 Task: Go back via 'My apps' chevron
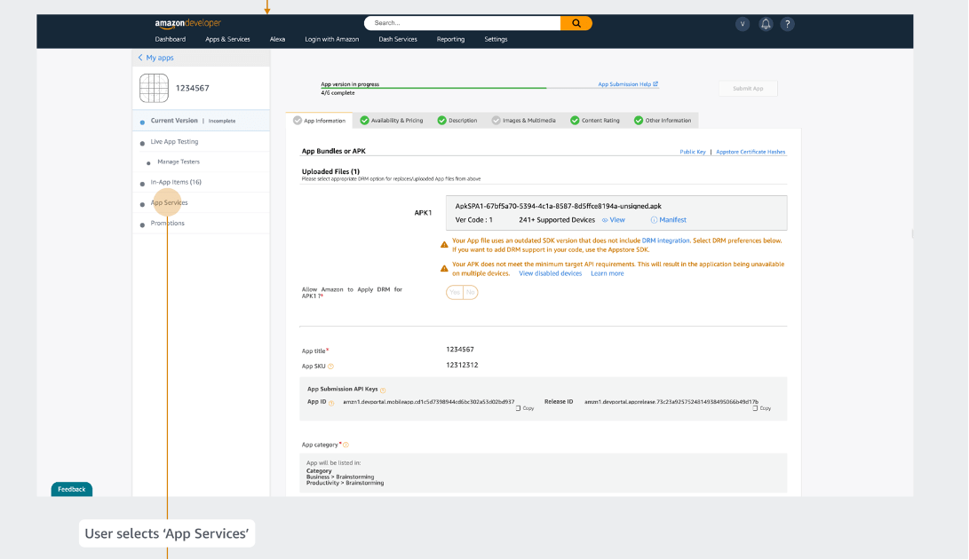(x=140, y=58)
